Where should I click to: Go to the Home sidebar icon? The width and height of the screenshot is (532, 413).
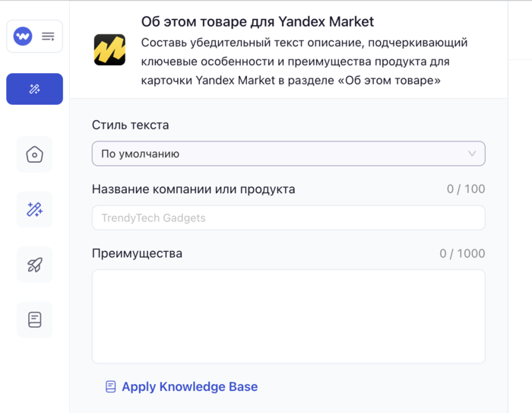(34, 154)
